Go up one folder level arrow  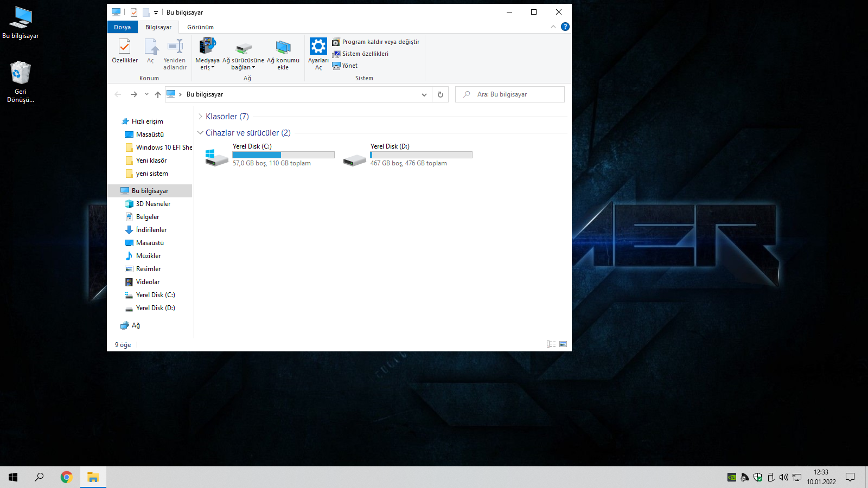tap(158, 94)
